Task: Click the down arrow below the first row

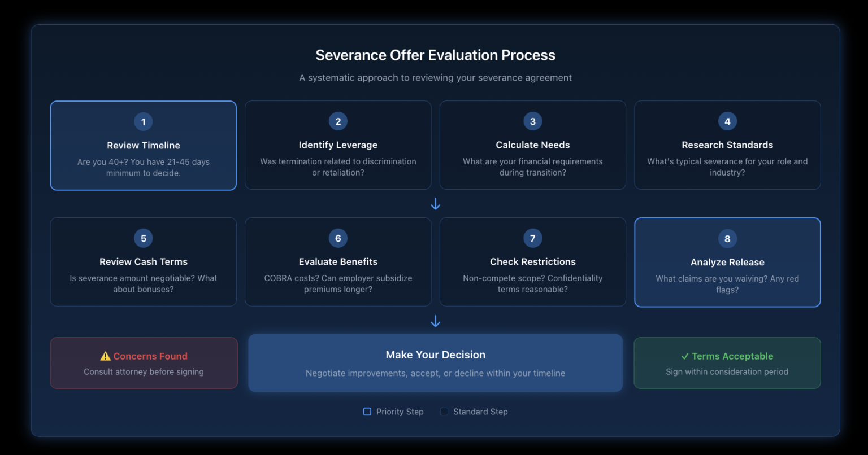Action: tap(435, 204)
